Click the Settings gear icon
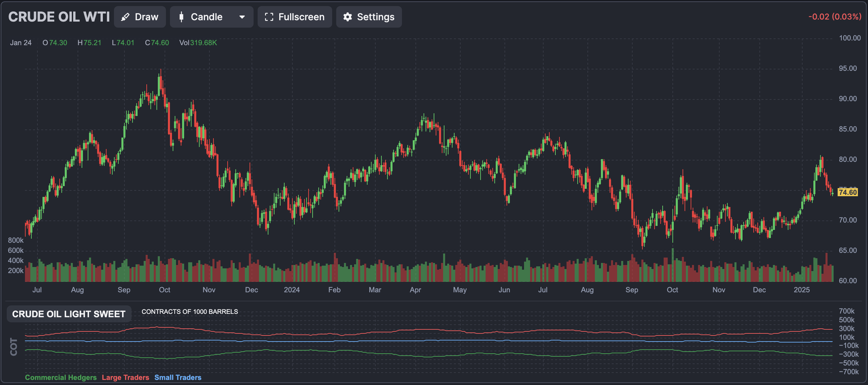The width and height of the screenshot is (868, 385). pyautogui.click(x=347, y=17)
